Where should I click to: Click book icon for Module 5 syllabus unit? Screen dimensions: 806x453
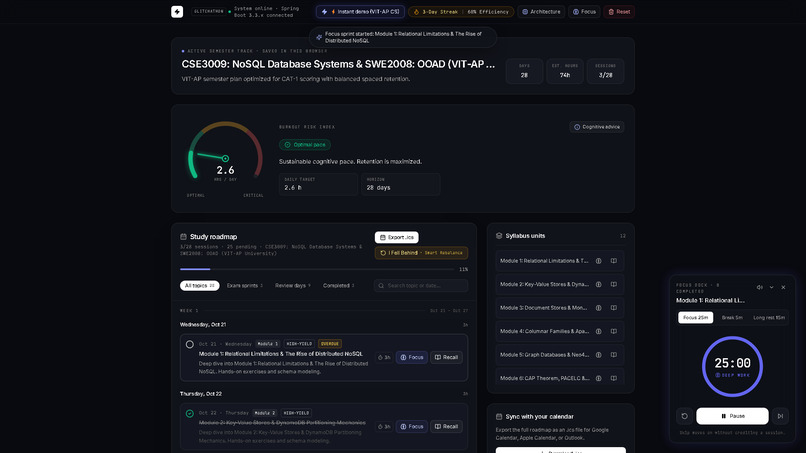(x=614, y=355)
